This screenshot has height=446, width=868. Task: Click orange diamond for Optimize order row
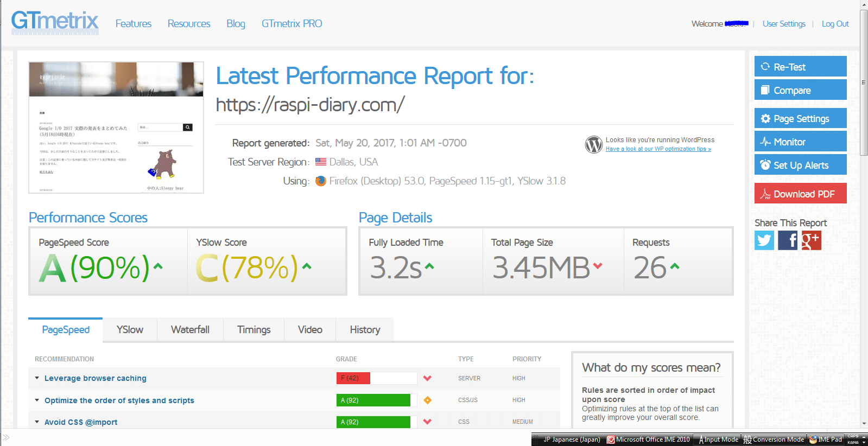[428, 400]
